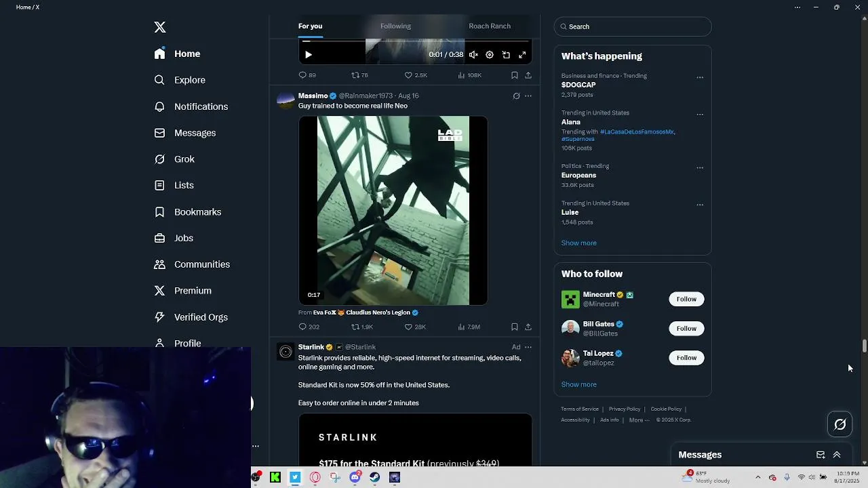868x488 pixels.
Task: Share the post with 108K views
Action: 528,75
